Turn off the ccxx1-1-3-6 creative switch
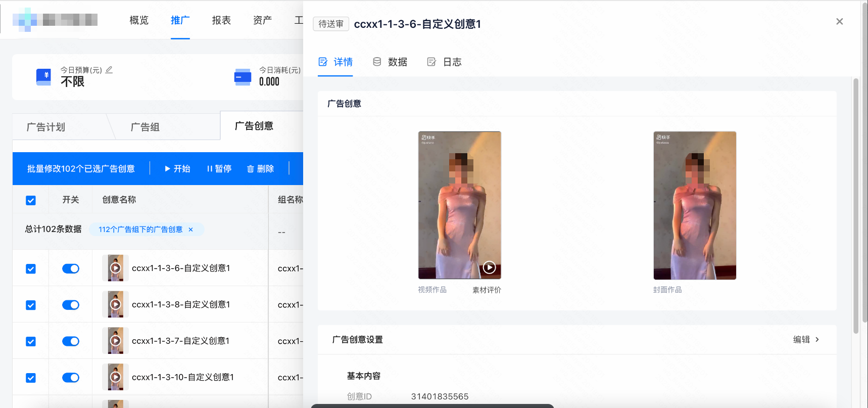 tap(71, 268)
